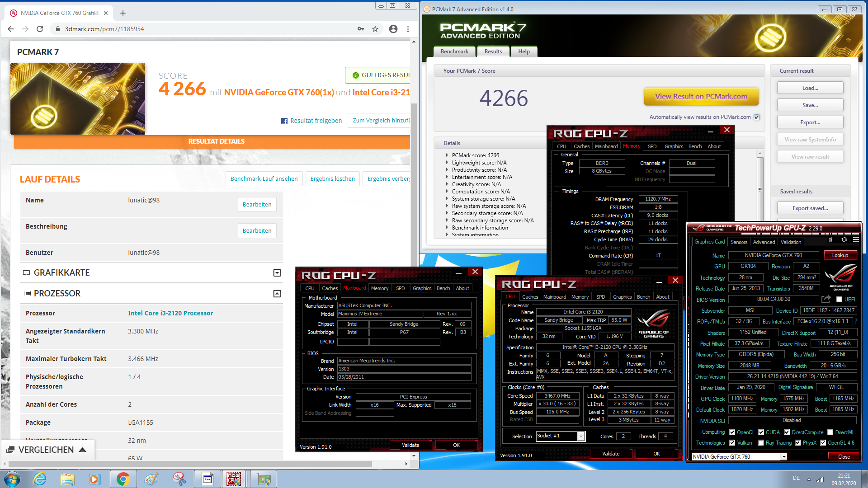Click View Result on PCMark.com button
Viewport: 868px width, 488px height.
701,97
